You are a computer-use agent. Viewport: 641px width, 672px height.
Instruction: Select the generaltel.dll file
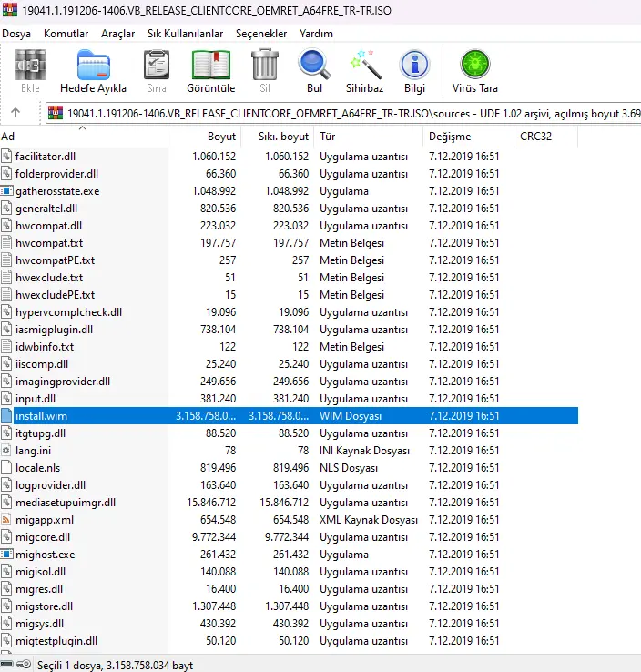(x=46, y=209)
